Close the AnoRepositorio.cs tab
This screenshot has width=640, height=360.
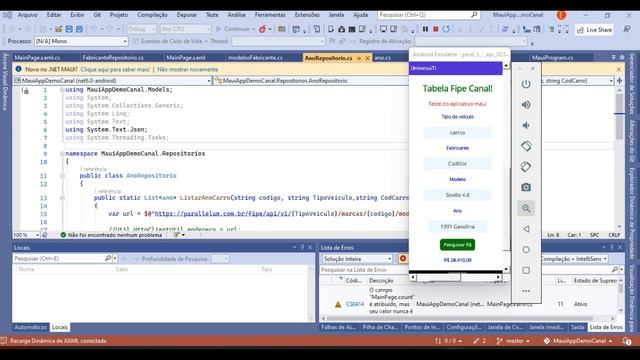point(367,58)
